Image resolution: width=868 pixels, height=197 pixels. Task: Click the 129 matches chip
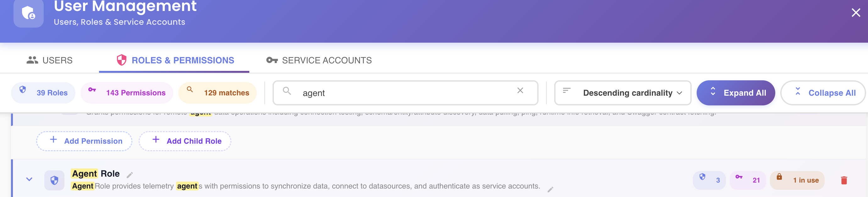click(x=218, y=93)
